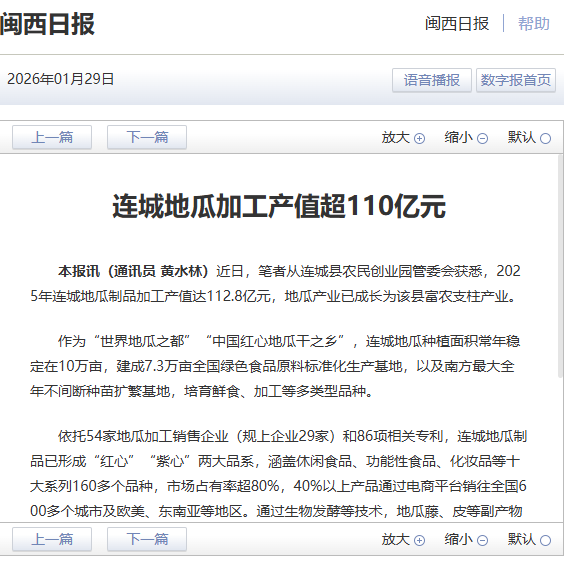Click the date text 2026年01月29日
This screenshot has height=561, width=567.
pos(60,79)
